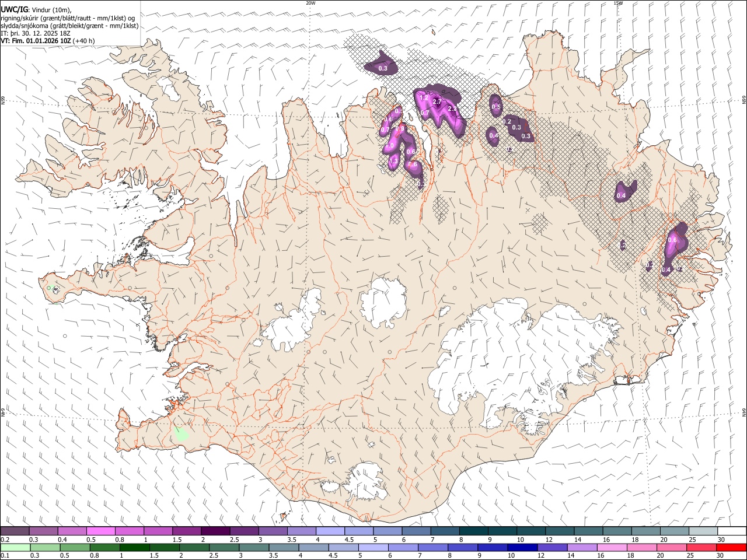
Task: Click the '15W' longitude label at top
Action: (618, 3)
